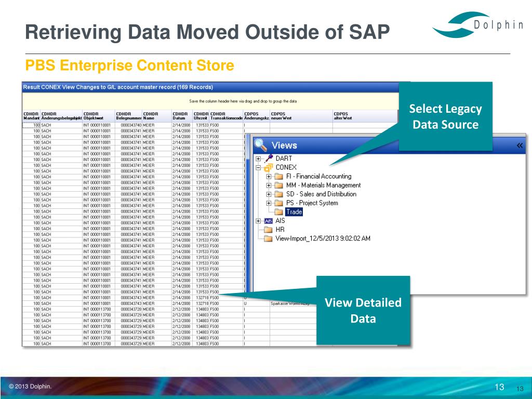Click Objektwert cell in the 0000343740 row

99,125
